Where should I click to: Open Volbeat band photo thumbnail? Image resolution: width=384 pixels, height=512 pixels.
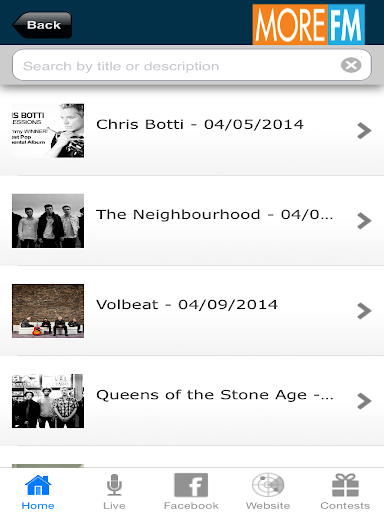[x=48, y=311]
